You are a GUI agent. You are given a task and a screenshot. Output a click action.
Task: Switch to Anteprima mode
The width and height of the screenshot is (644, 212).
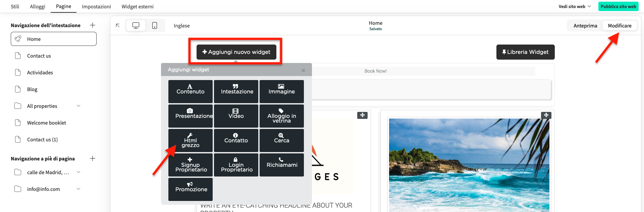pyautogui.click(x=585, y=26)
